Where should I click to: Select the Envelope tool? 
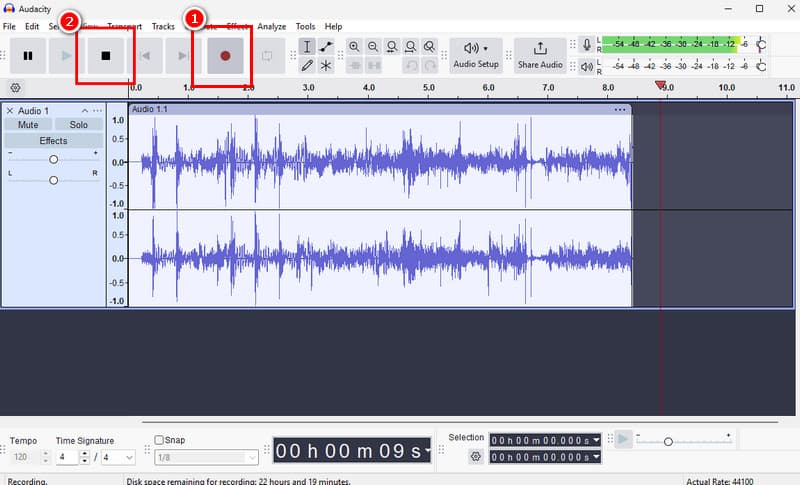(326, 47)
